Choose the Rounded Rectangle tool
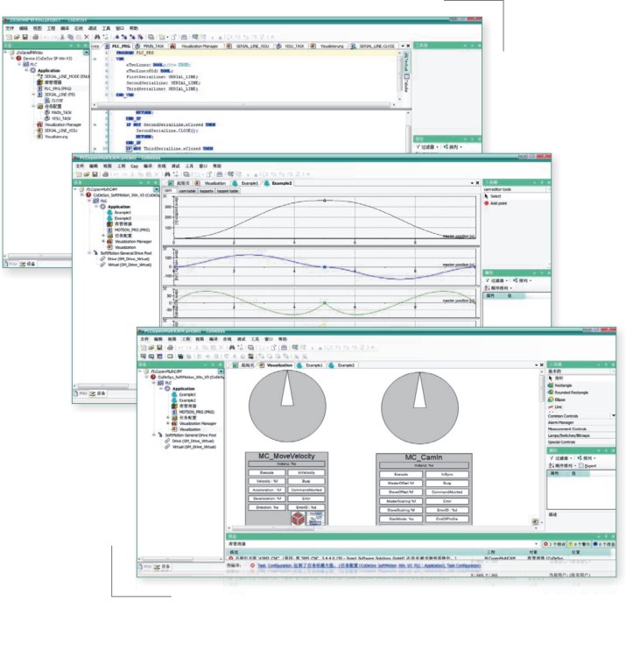 pos(572,392)
